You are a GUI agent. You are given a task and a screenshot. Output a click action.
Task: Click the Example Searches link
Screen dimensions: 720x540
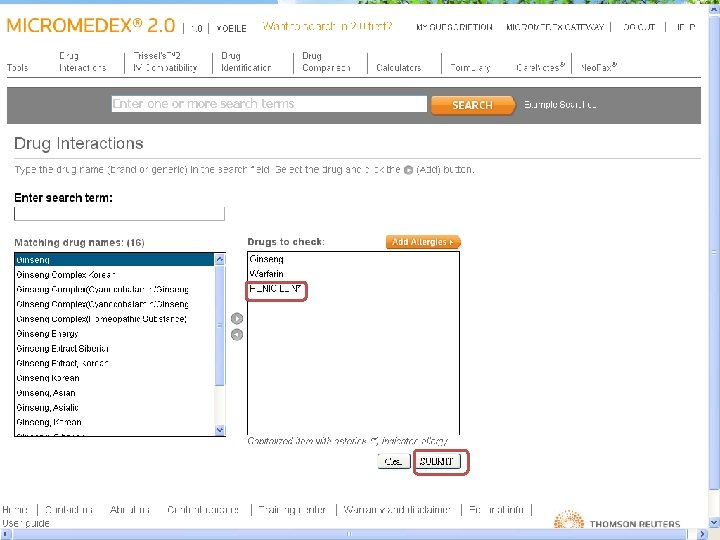(560, 105)
